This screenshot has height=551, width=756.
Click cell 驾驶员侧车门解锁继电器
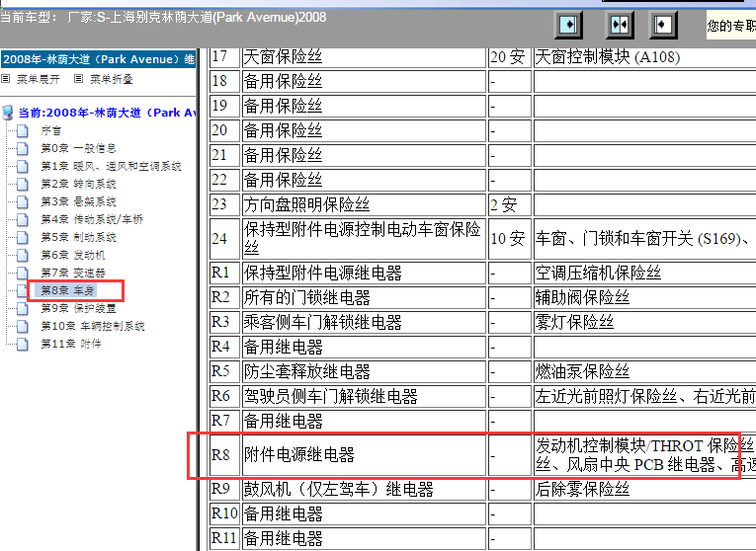[364, 396]
